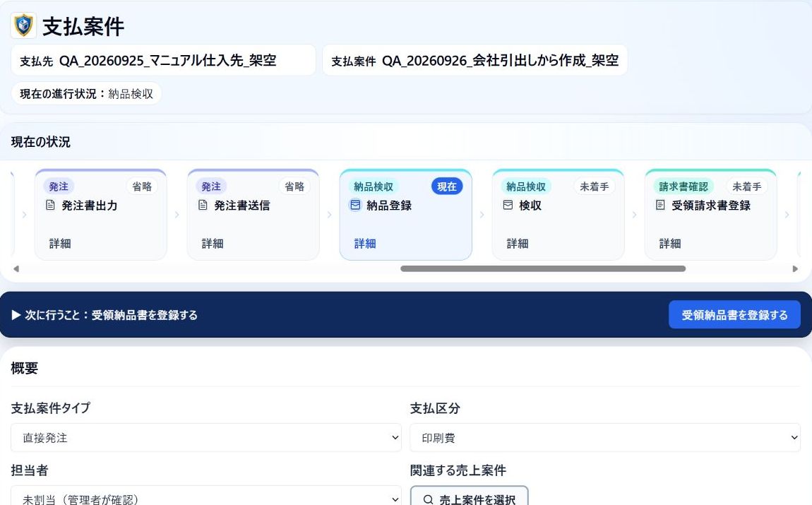Click the left arrow of the horizontal scrollbar

[16, 269]
